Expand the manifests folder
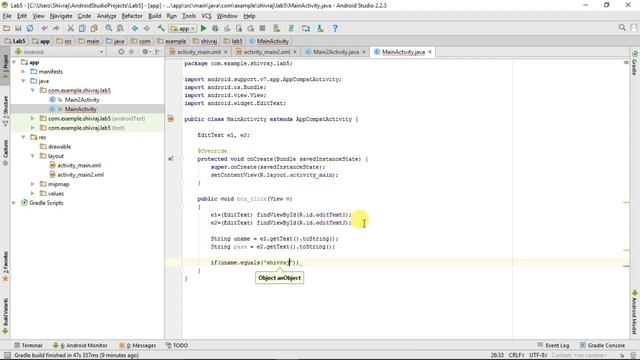The width and height of the screenshot is (640, 360). [23, 71]
